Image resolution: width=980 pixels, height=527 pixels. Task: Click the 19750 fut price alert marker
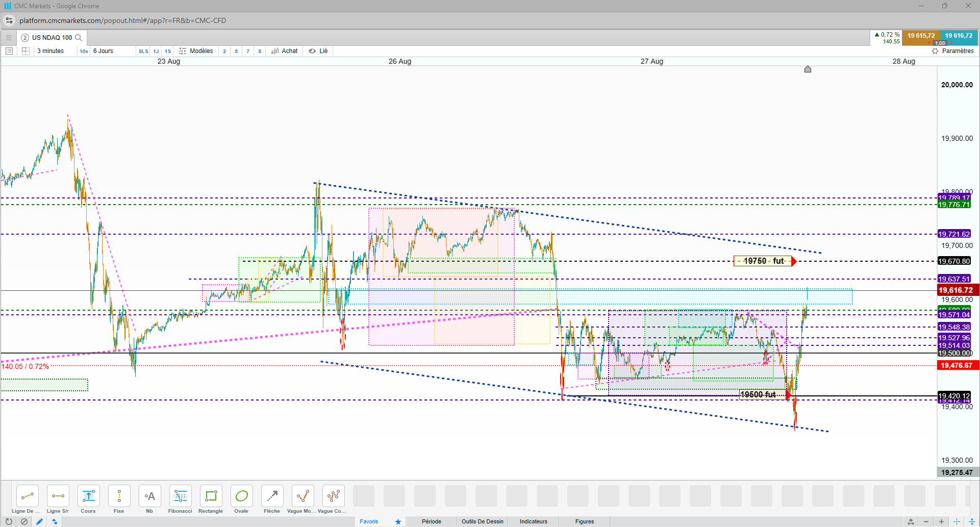[765, 261]
